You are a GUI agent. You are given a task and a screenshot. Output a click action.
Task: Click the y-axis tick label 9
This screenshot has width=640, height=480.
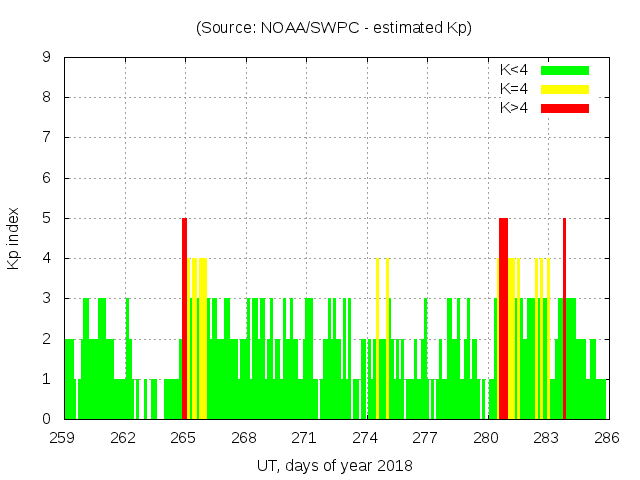point(47,58)
